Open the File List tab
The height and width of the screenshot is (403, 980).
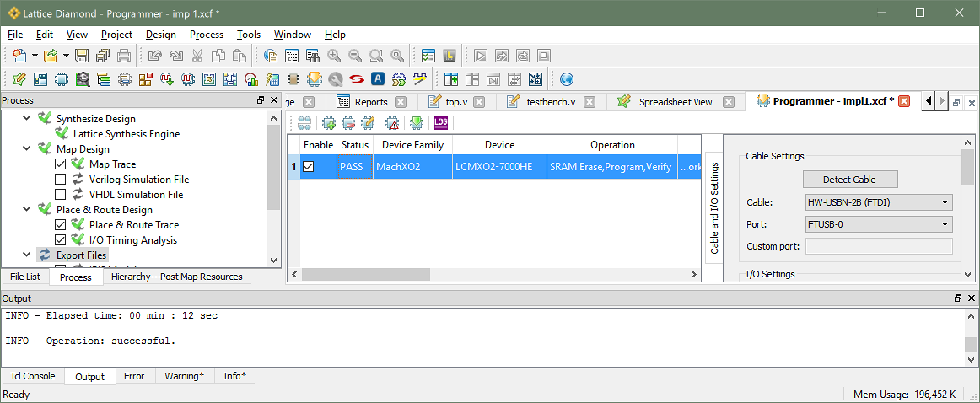(25, 277)
